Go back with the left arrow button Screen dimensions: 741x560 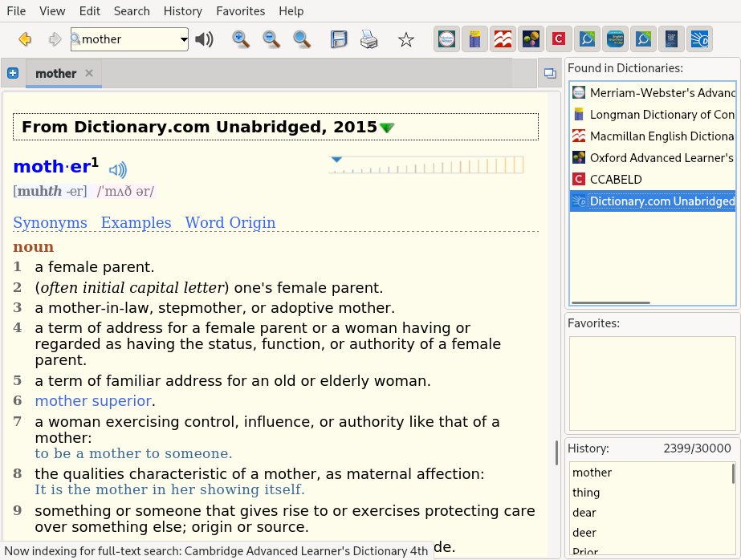coord(25,39)
